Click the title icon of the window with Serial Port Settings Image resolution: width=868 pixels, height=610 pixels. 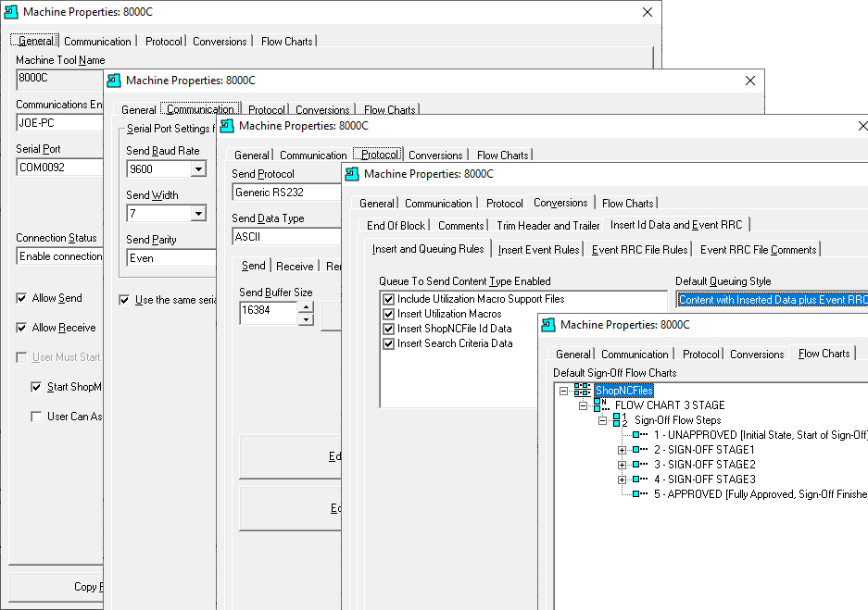coord(114,81)
